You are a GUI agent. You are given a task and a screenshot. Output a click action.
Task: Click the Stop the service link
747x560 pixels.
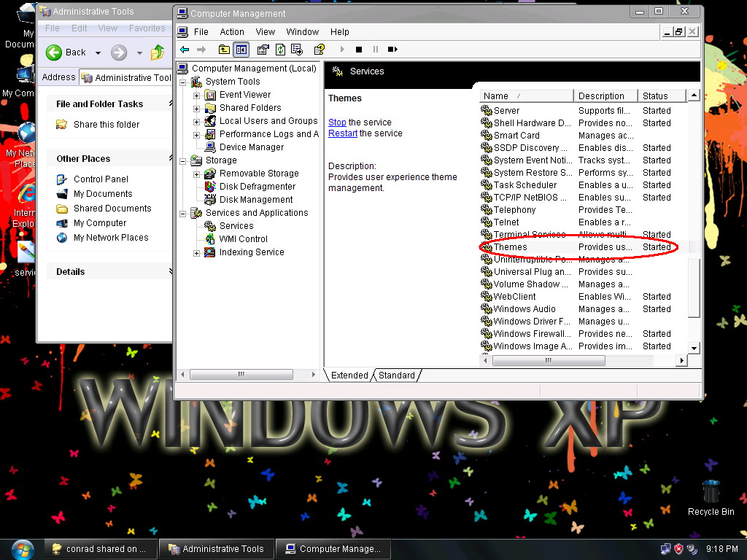coord(337,122)
